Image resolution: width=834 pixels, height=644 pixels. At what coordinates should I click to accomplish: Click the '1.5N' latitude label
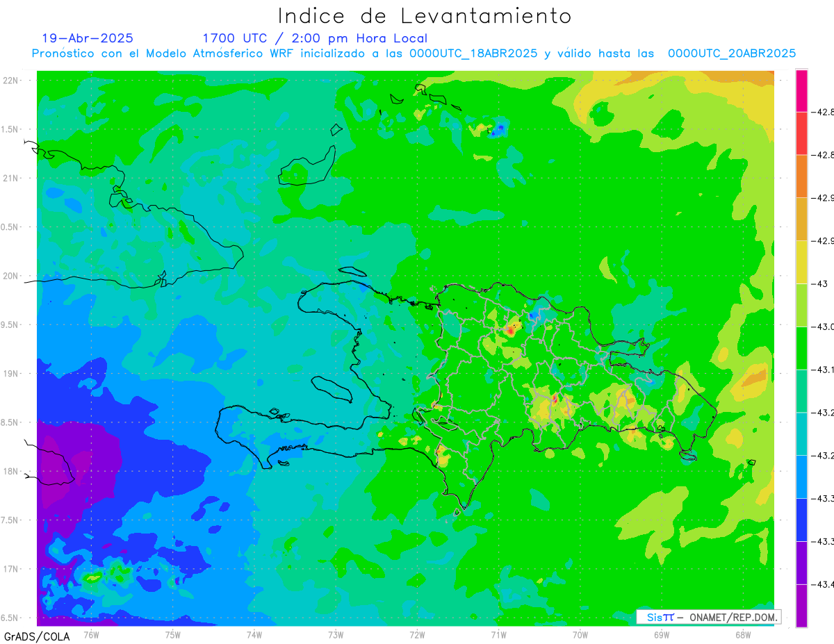[x=10, y=130]
